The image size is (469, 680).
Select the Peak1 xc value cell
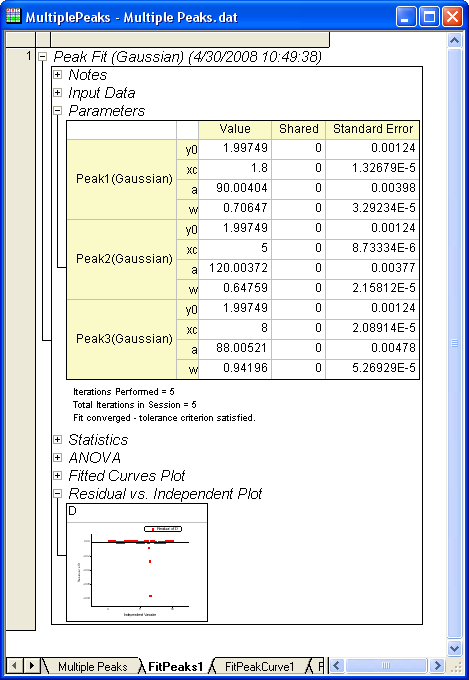click(235, 169)
